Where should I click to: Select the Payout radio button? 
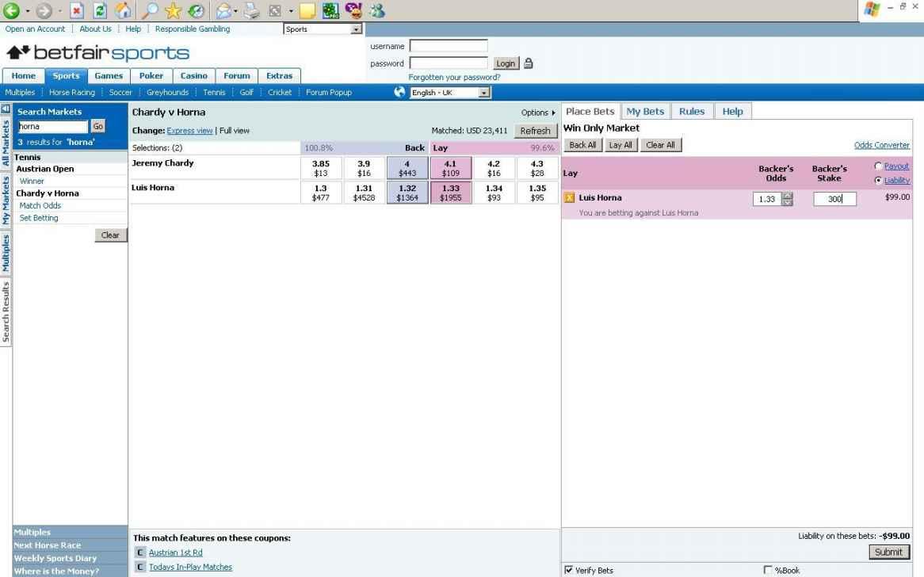tap(877, 166)
